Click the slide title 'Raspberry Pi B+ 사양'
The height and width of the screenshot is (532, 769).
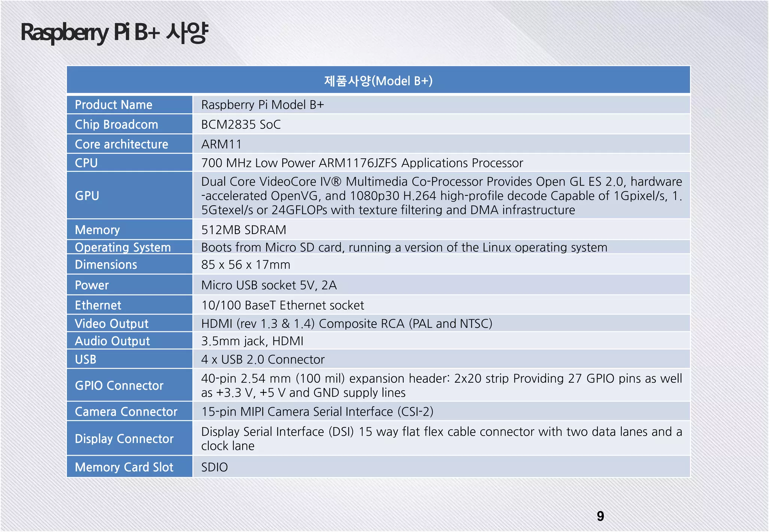tap(114, 33)
